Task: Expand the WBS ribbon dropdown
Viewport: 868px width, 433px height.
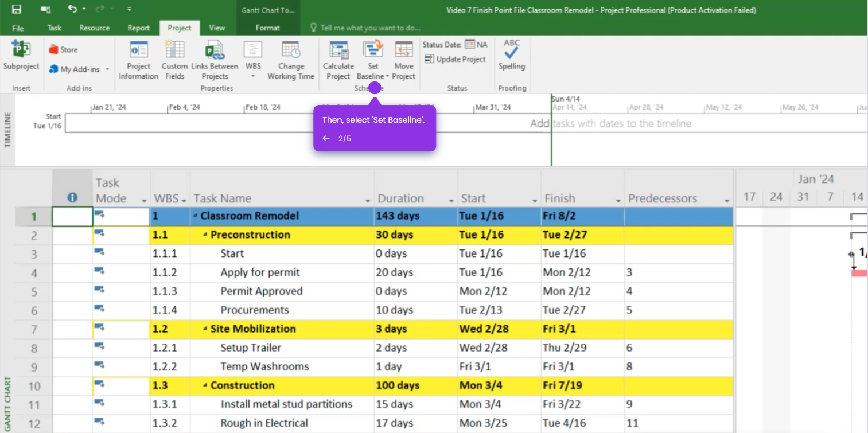Action: click(253, 76)
